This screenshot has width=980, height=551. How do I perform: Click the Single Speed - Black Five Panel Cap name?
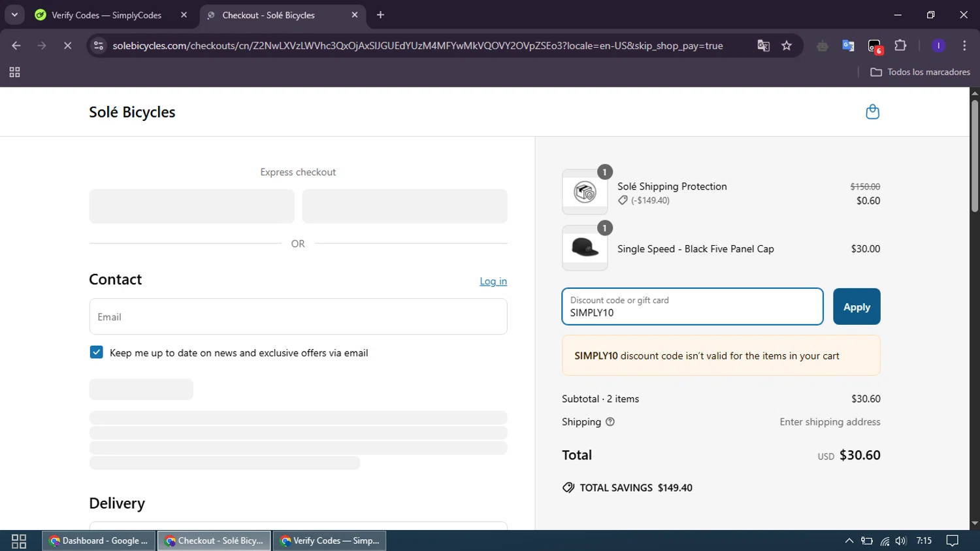[695, 248]
